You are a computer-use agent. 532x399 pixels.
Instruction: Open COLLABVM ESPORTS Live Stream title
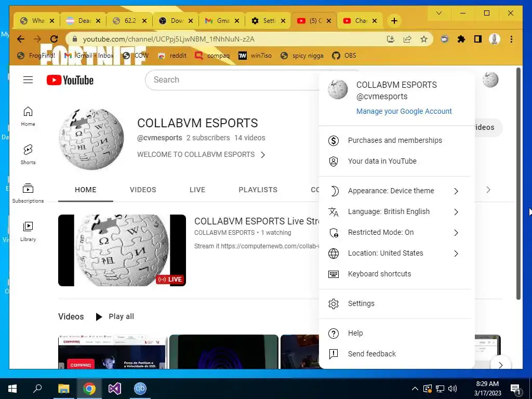coord(257,221)
